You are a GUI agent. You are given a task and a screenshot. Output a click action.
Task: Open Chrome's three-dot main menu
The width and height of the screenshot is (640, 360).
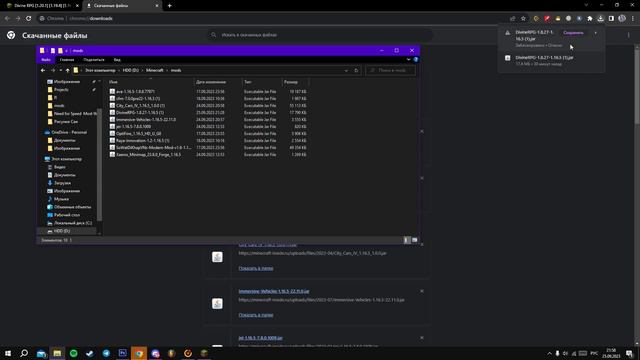pos(633,18)
